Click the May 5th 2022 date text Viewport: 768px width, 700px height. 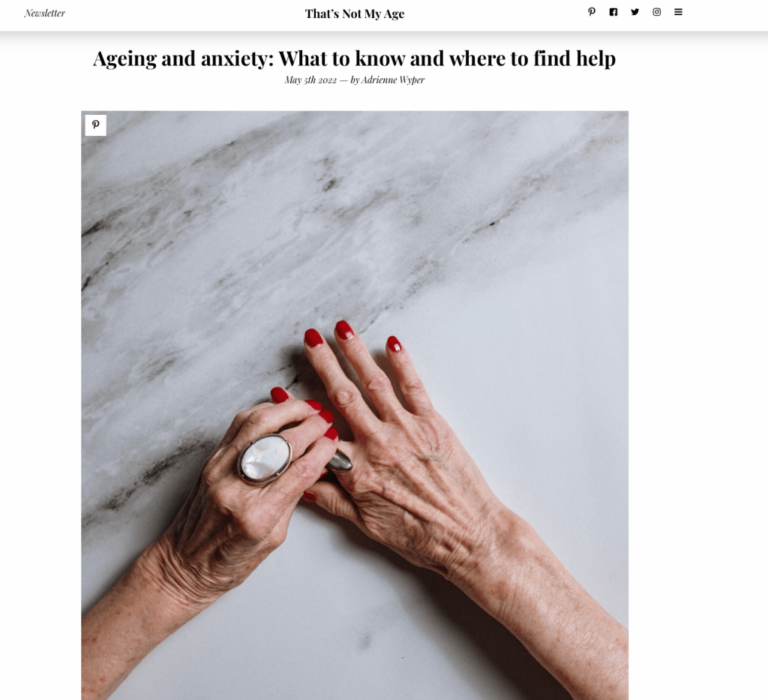coord(310,80)
